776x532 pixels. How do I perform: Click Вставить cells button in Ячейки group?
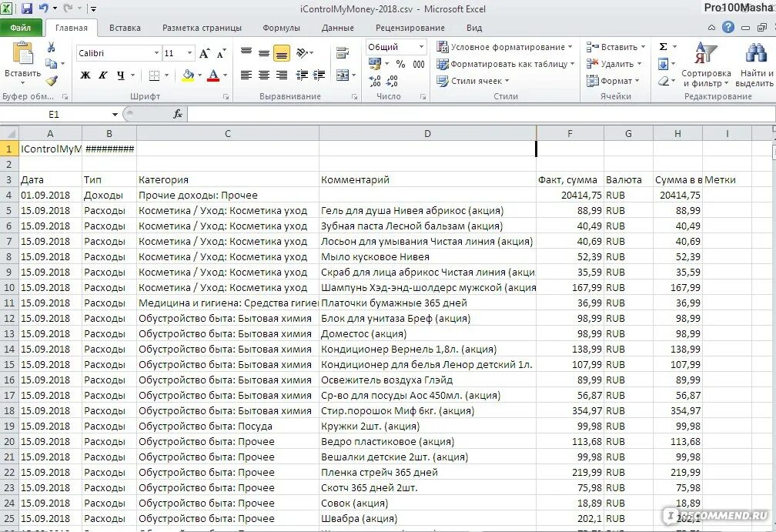pyautogui.click(x=615, y=47)
